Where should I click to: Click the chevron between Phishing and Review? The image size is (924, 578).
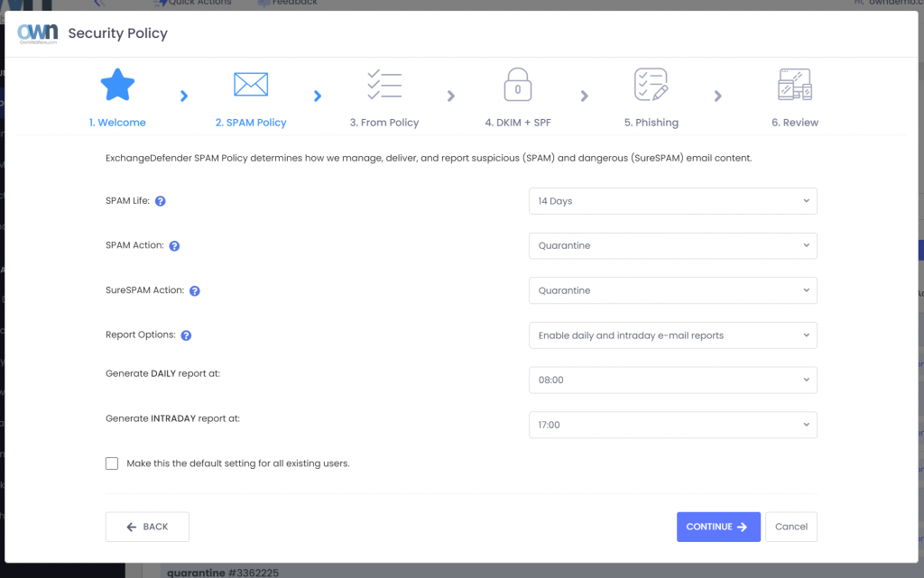(717, 96)
